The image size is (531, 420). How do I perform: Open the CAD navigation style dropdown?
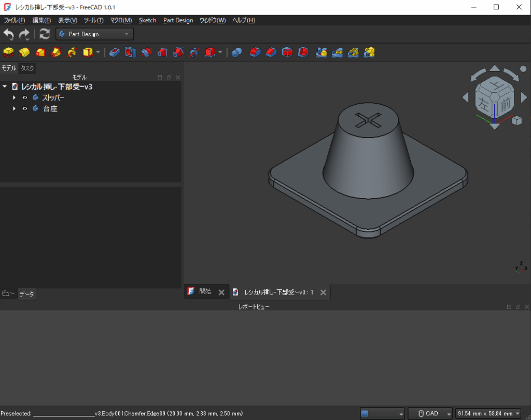click(430, 413)
